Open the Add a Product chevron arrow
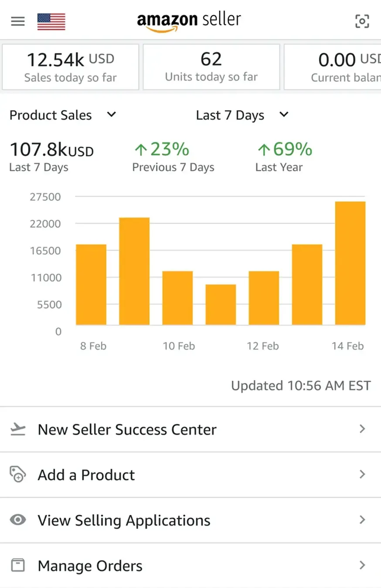Viewport: 381px width, 588px height. coord(362,474)
